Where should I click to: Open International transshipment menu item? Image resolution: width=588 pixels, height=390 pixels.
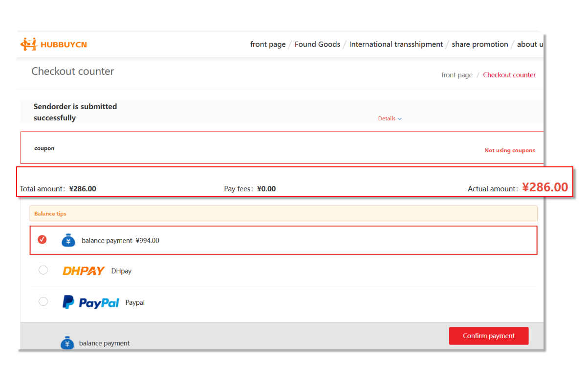point(396,44)
